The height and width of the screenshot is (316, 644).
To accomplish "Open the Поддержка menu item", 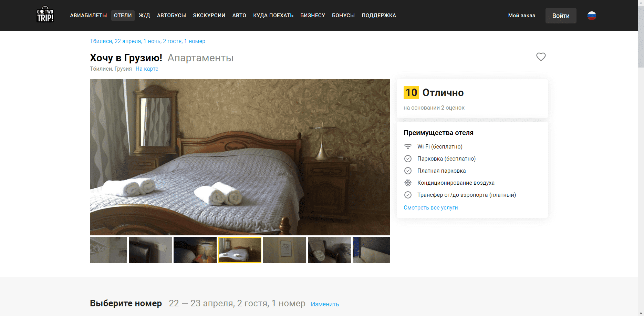I will pos(379,16).
